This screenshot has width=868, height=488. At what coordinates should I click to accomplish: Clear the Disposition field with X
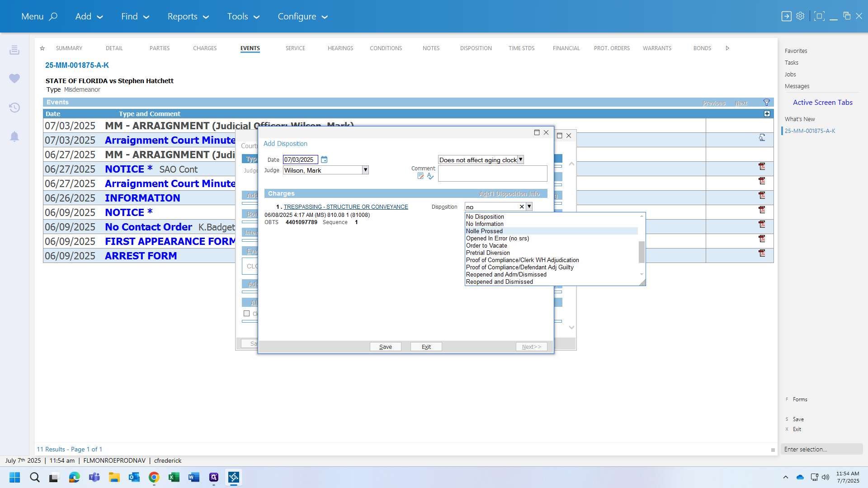pos(522,207)
